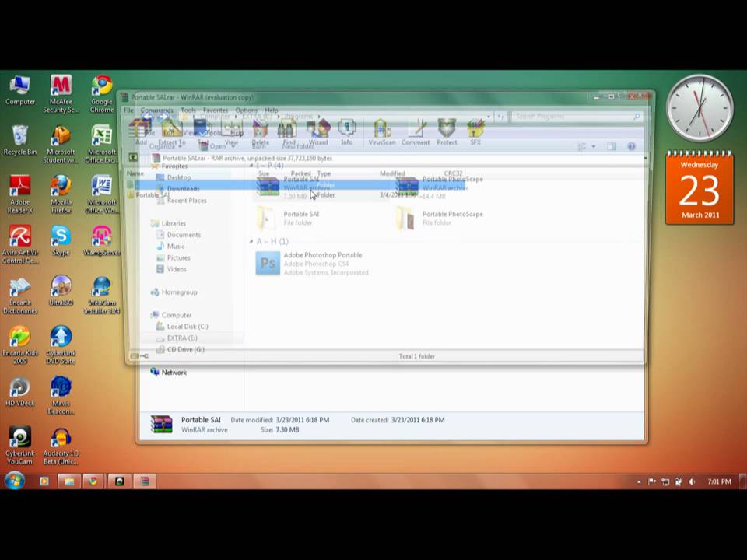Click the analog clock gadget
This screenshot has width=747, height=560.
(700, 108)
